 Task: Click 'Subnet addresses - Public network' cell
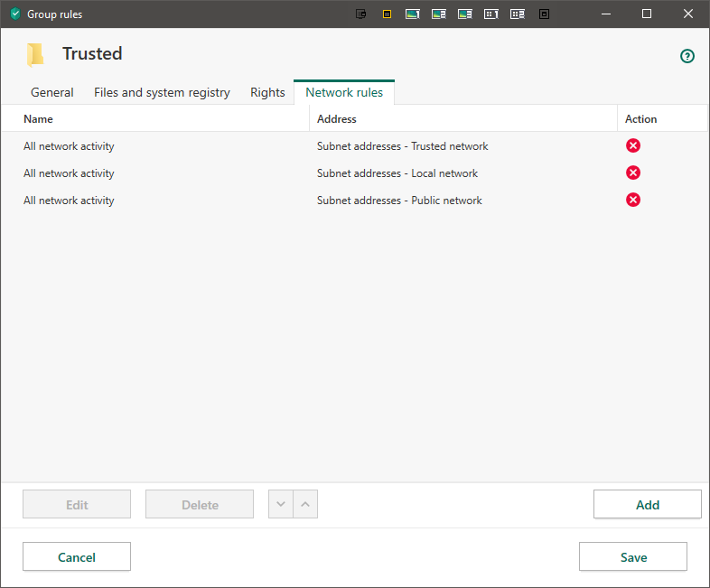(x=399, y=201)
